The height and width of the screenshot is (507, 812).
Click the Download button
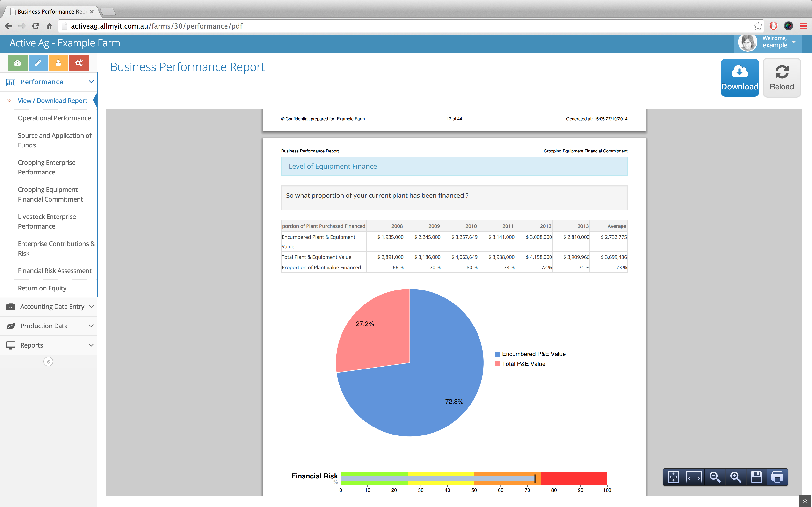tap(740, 78)
